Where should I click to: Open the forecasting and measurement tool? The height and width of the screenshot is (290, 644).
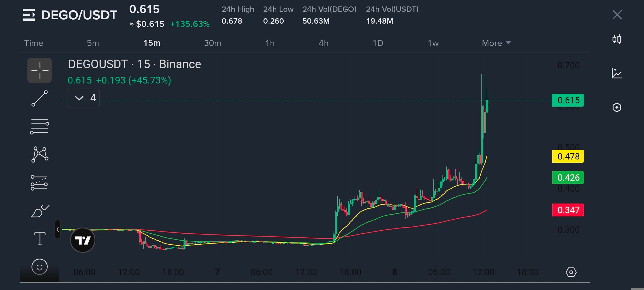point(39,183)
